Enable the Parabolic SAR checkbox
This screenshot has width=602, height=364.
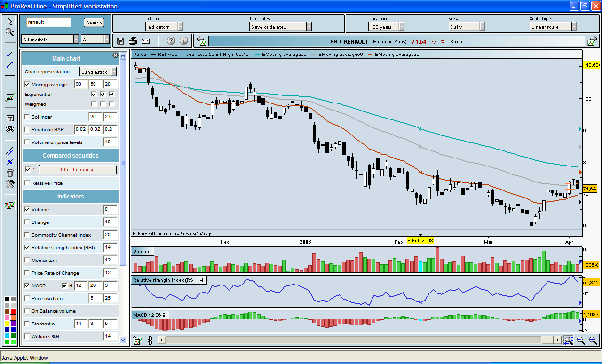[x=27, y=129]
